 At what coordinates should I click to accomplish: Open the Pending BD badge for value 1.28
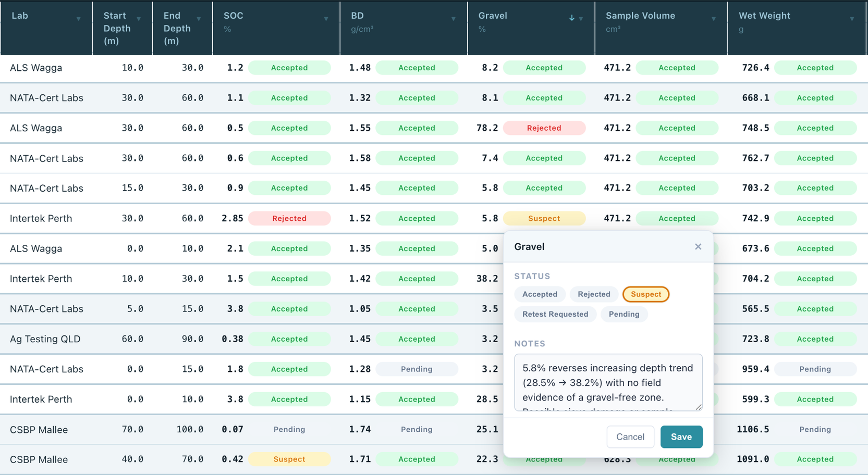point(417,369)
